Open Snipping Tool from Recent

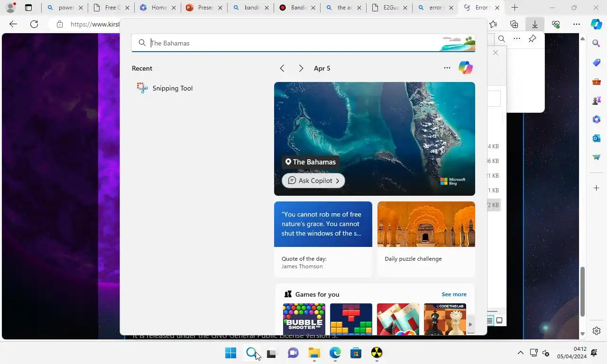(164, 88)
